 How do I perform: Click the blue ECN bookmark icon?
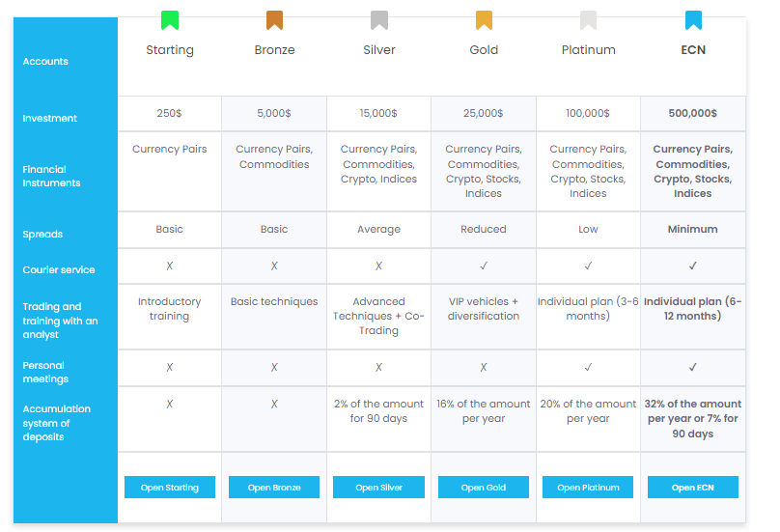click(693, 20)
